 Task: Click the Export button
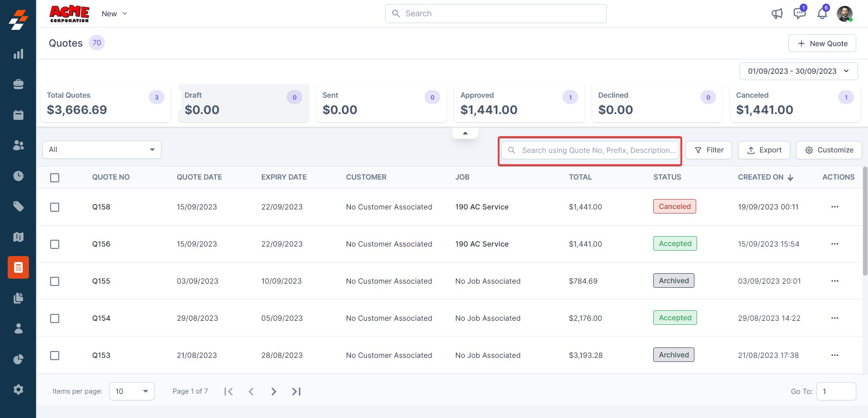point(764,150)
